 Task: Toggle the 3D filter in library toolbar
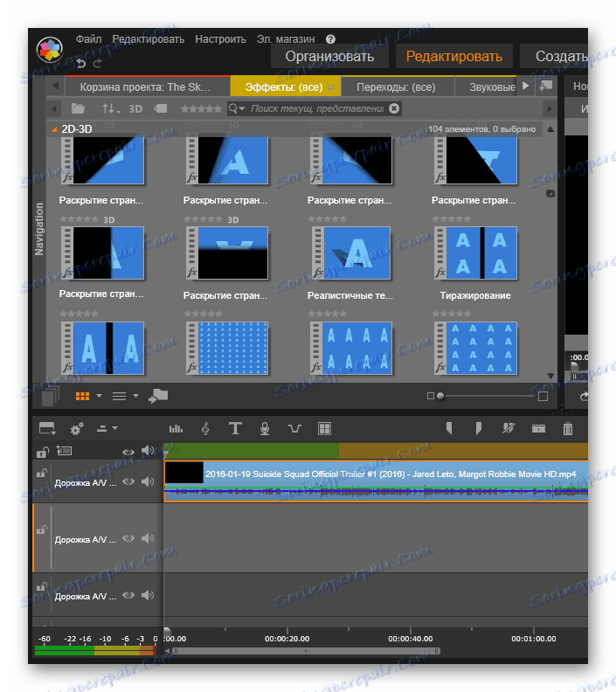[x=135, y=109]
